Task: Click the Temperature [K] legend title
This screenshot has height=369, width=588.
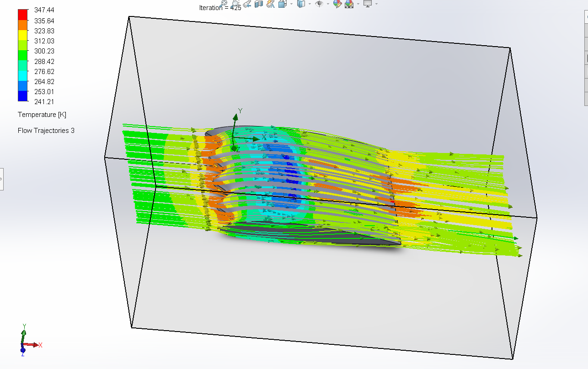Action: 42,115
